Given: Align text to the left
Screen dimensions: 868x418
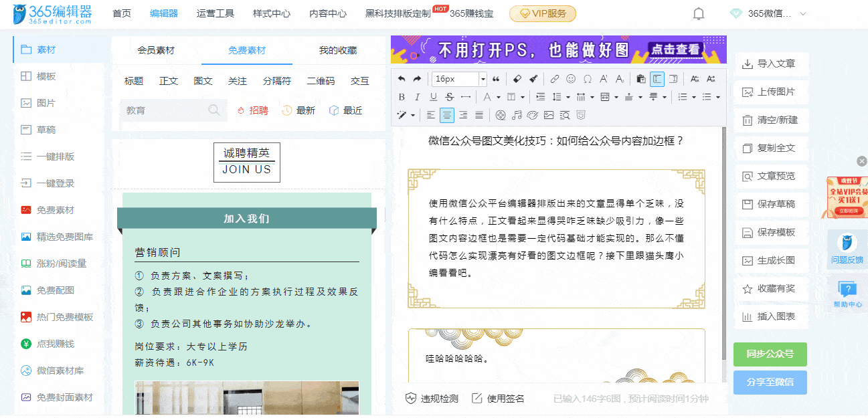Looking at the screenshot, I should click(431, 115).
